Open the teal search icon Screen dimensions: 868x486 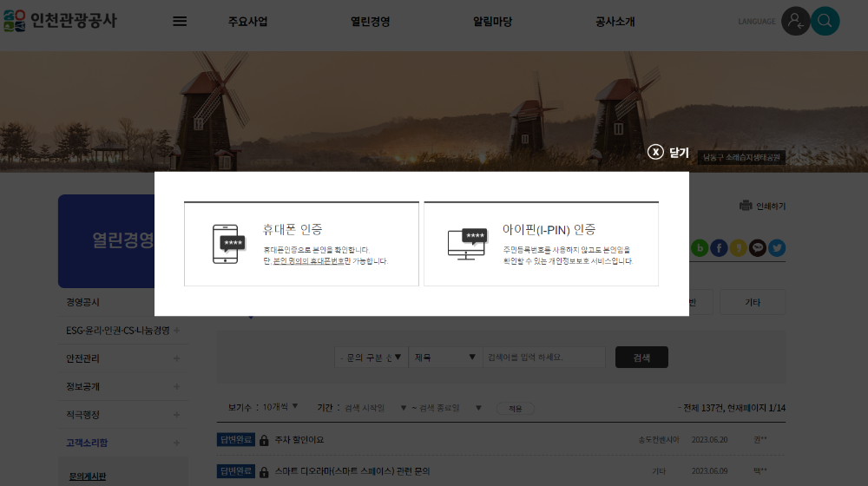(825, 21)
